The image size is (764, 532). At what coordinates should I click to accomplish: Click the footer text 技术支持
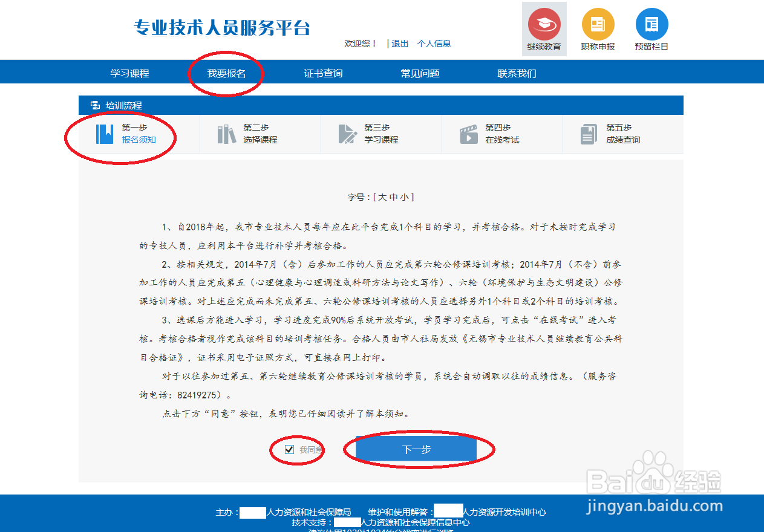[x=308, y=522]
